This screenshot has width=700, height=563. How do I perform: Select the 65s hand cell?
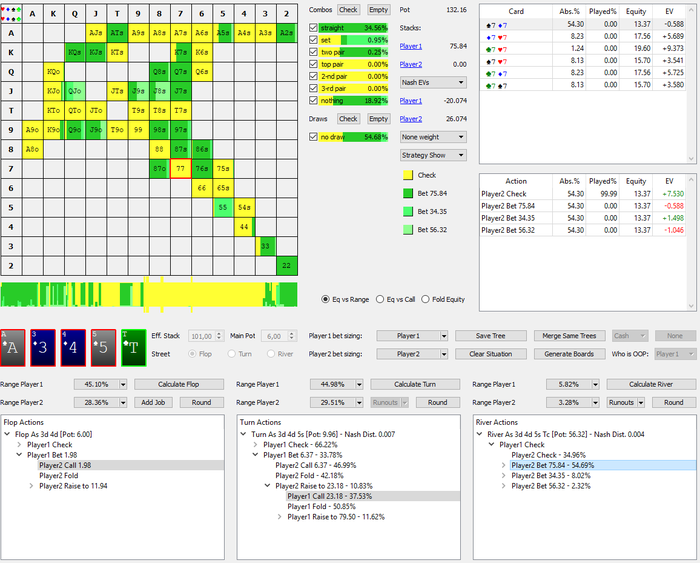(223, 188)
